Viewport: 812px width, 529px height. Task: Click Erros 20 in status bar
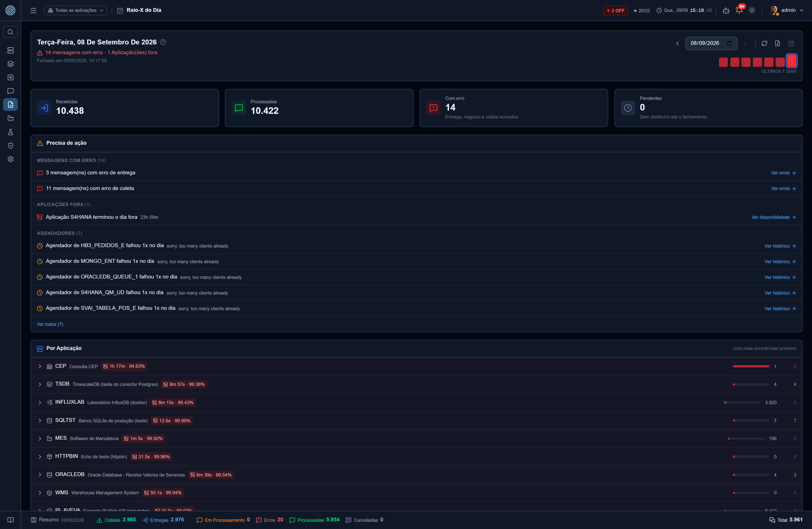(270, 520)
